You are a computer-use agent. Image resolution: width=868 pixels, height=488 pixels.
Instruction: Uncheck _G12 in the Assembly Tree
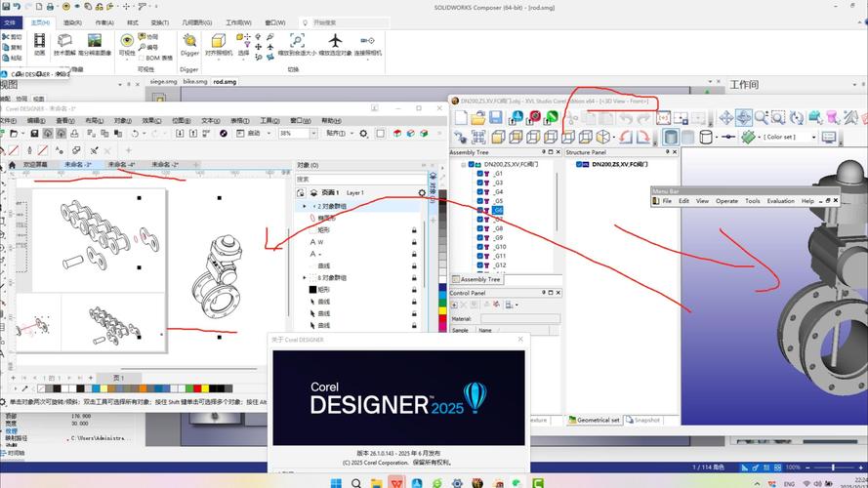pyautogui.click(x=480, y=265)
